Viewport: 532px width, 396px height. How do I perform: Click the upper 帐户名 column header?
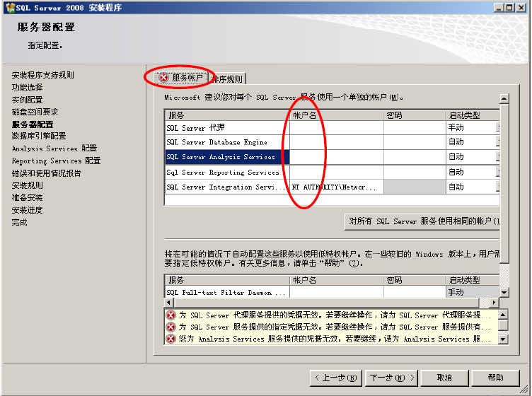337,115
